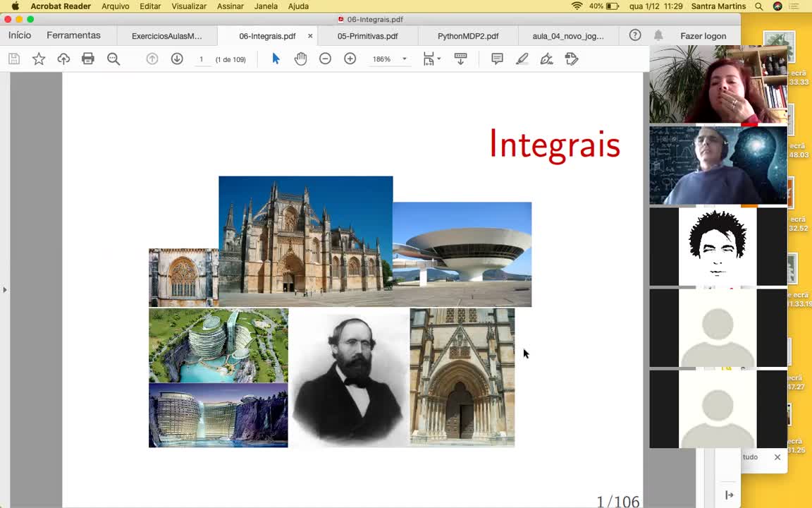Zoom in with plus icon

[350, 59]
